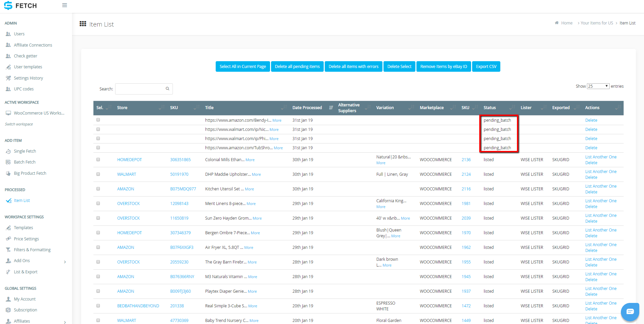644x324 pixels.
Task: Open Subscription menu item
Action: pyautogui.click(x=25, y=310)
